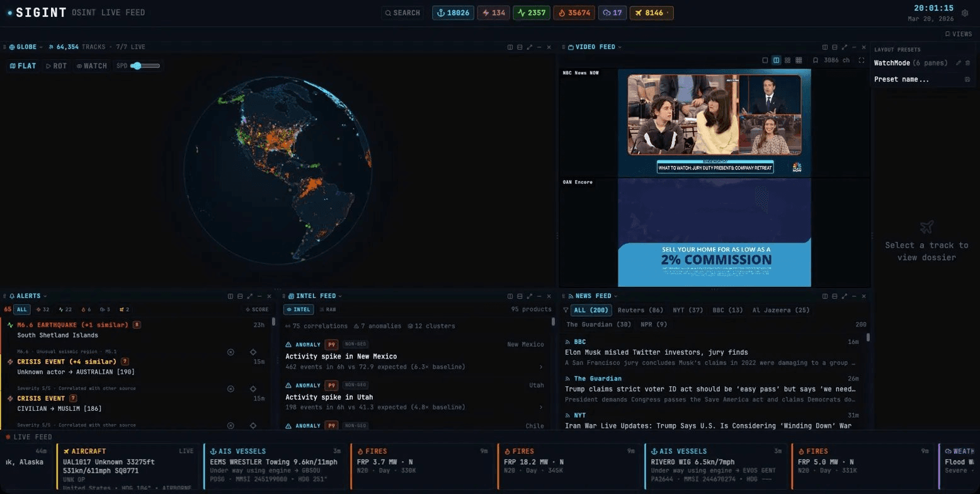Click the SEARCH field in the top bar

[402, 13]
